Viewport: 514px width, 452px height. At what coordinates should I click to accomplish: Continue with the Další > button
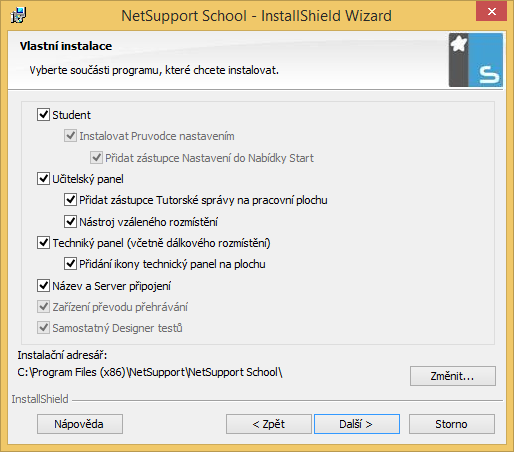(357, 424)
